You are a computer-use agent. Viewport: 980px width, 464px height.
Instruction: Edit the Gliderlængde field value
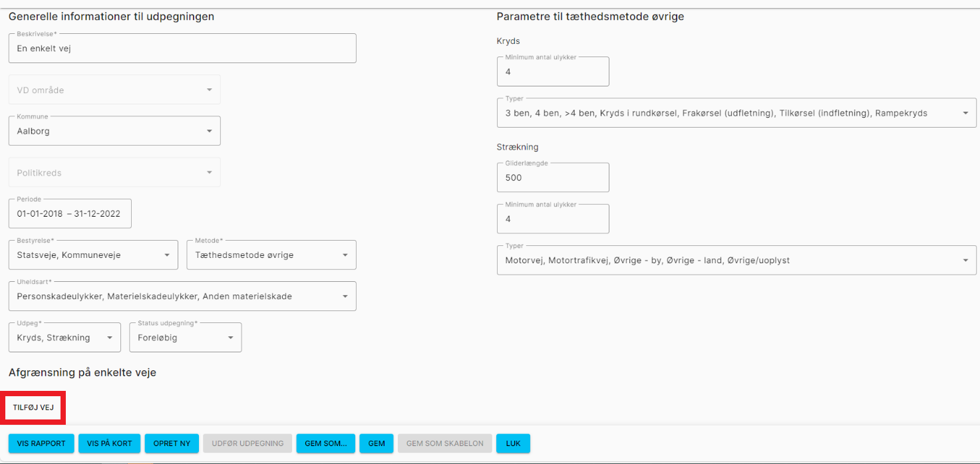click(552, 177)
